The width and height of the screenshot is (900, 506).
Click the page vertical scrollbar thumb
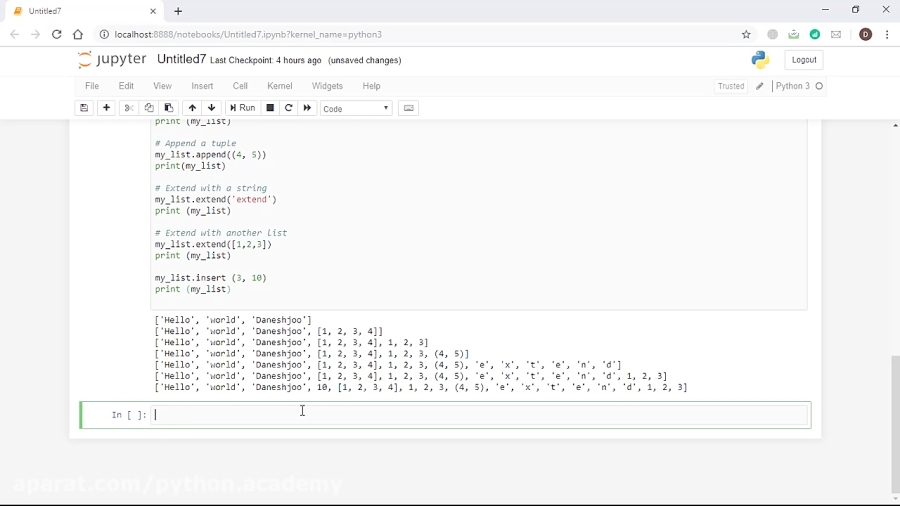[x=895, y=425]
